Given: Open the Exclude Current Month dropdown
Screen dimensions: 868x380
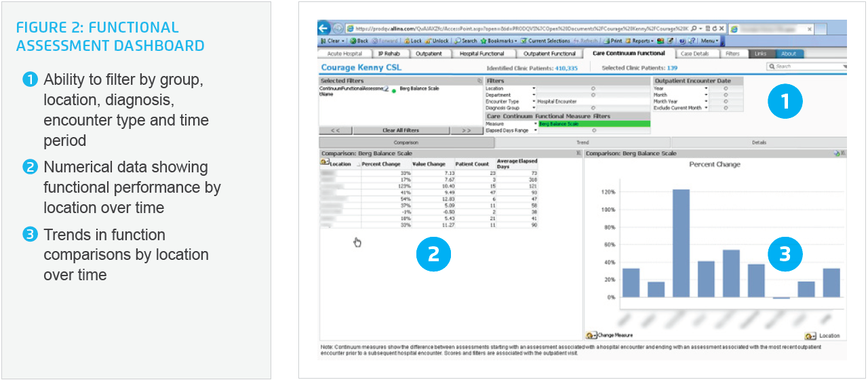Looking at the screenshot, I should pos(706,108).
